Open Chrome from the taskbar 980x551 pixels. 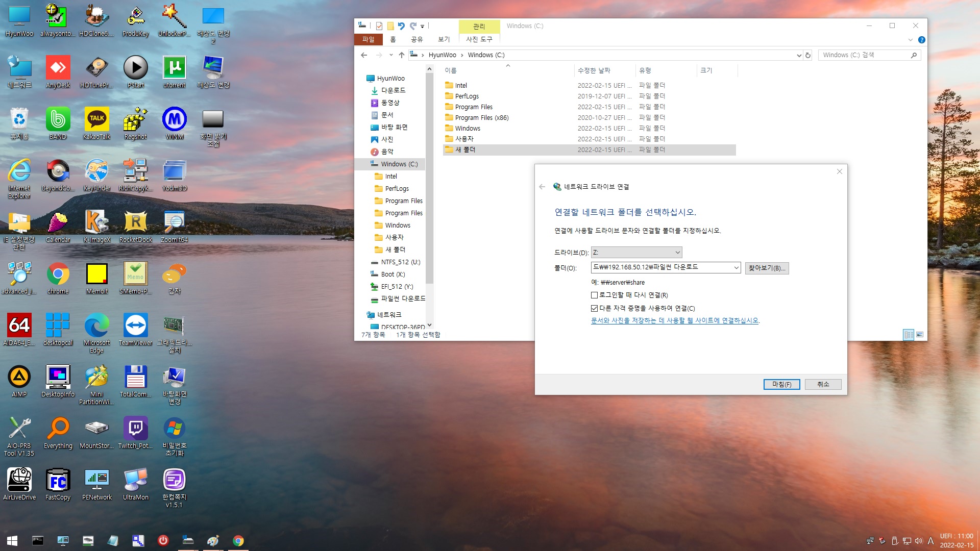click(238, 540)
